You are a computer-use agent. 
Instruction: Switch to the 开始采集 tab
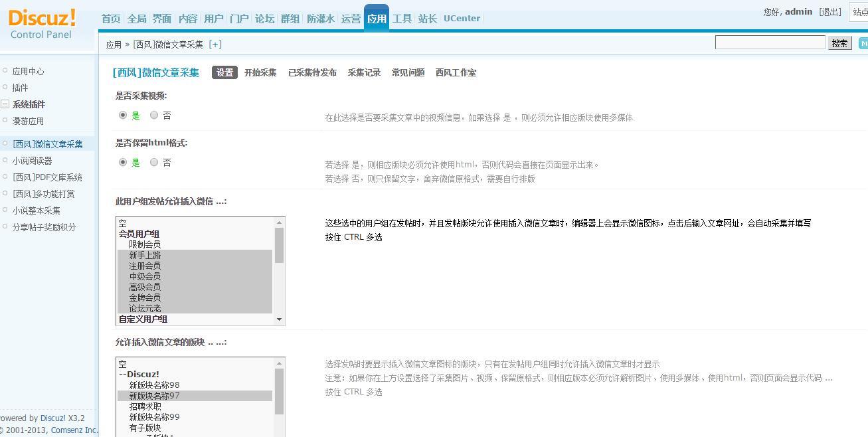pos(260,72)
